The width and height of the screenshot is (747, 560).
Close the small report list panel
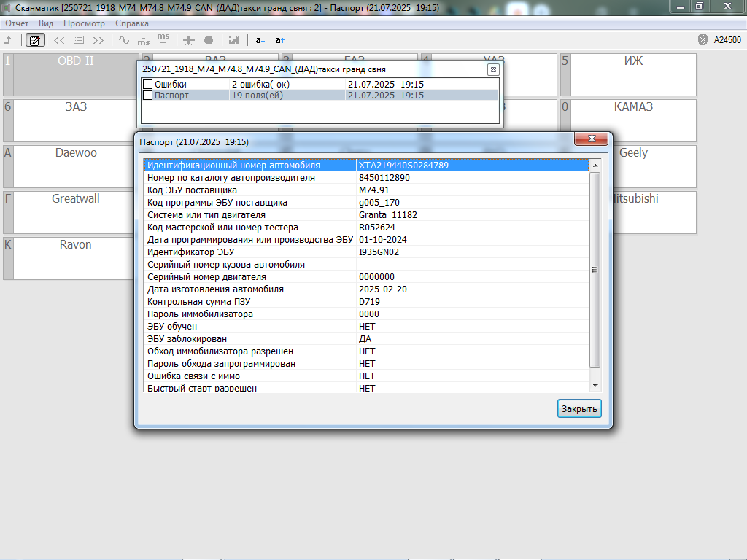click(494, 69)
